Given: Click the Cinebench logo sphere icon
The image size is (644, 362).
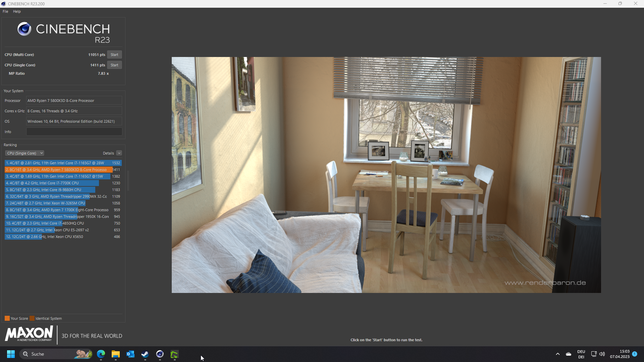Looking at the screenshot, I should 24,29.
